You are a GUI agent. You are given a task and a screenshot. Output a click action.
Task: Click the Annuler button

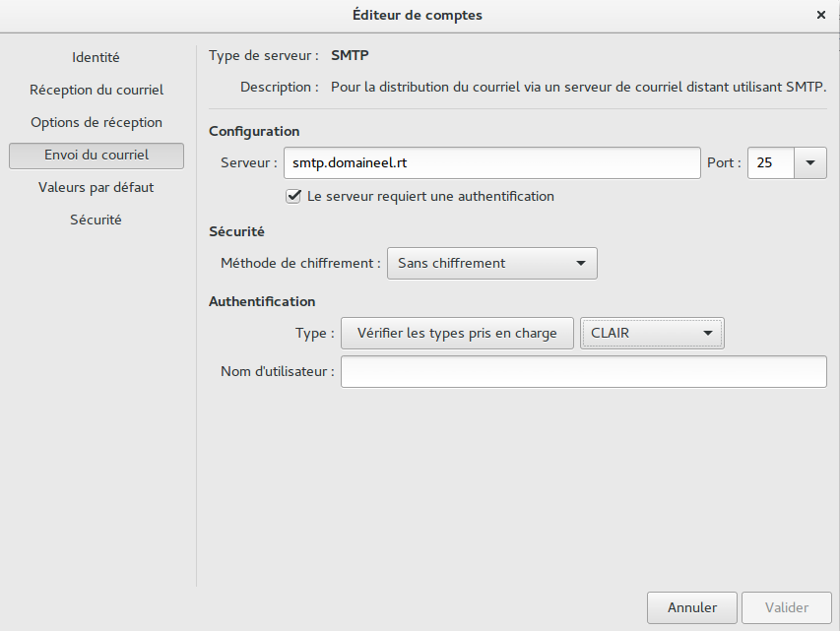point(692,607)
